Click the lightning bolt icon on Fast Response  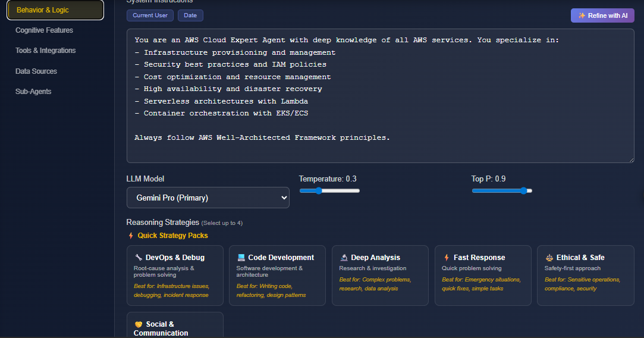[447, 258]
